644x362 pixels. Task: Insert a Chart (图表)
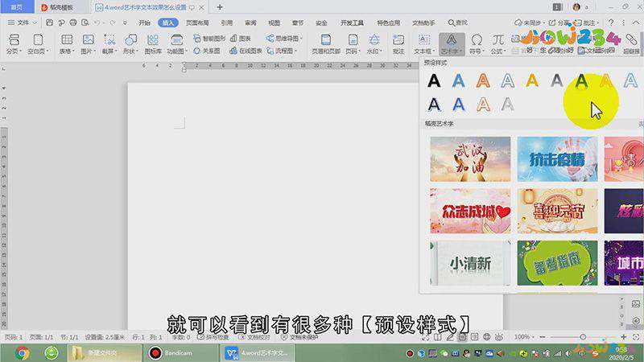(x=240, y=38)
